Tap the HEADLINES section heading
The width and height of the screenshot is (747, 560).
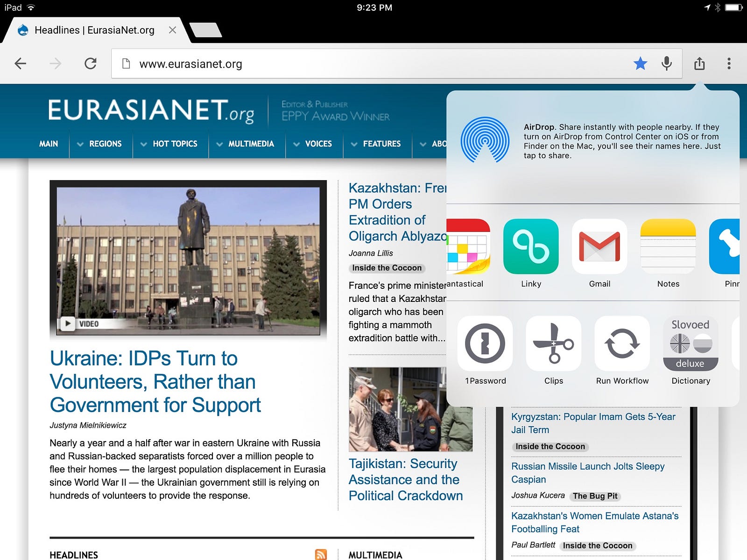click(74, 555)
